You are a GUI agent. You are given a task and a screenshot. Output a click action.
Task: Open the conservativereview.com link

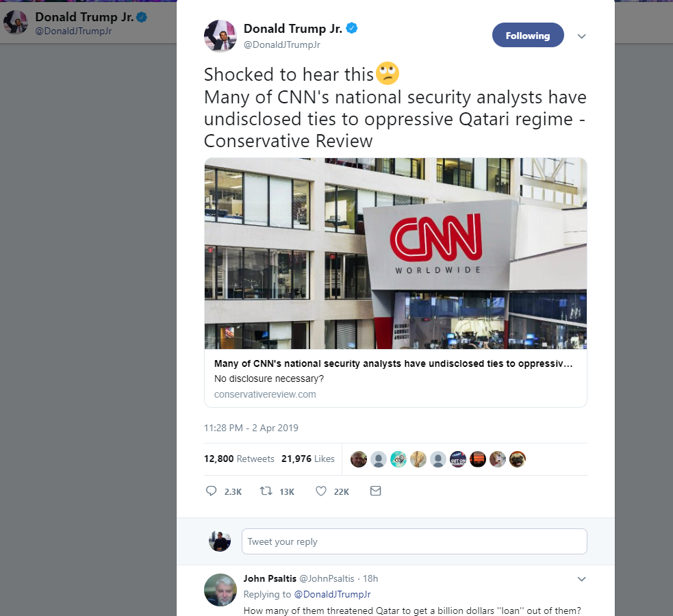(x=265, y=394)
